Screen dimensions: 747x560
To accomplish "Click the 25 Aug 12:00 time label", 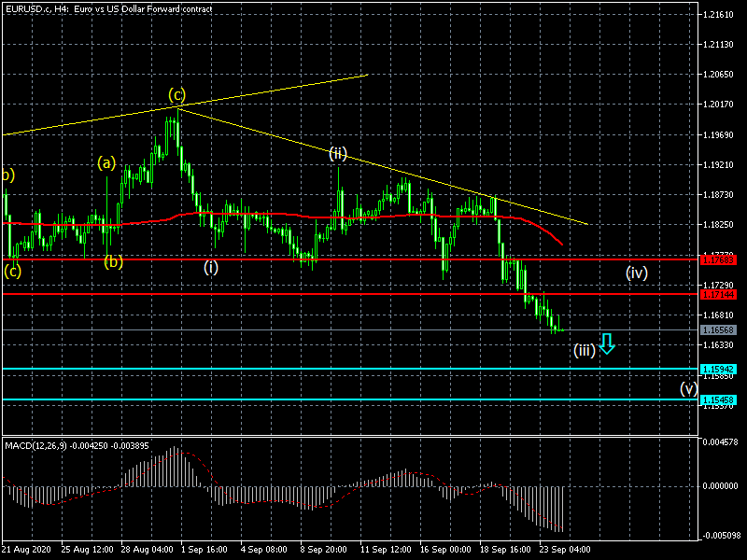I will tap(87, 549).
